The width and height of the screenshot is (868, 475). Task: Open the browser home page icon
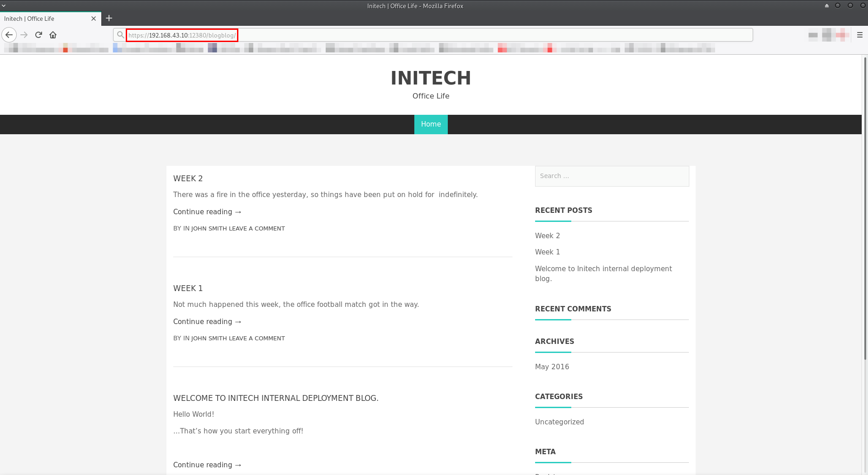point(53,35)
